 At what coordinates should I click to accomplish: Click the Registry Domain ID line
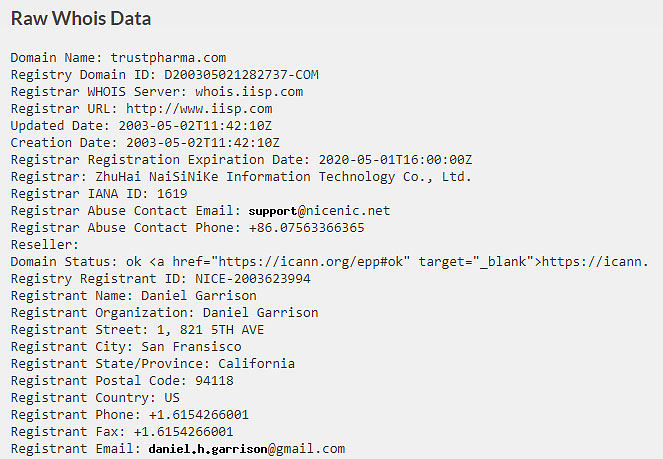click(164, 75)
